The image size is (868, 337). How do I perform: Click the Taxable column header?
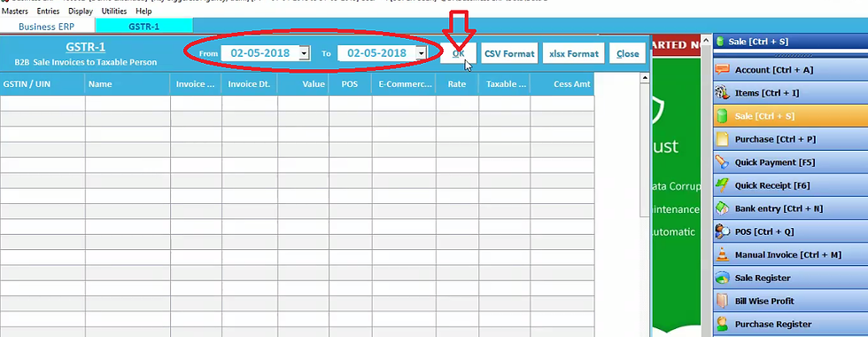(x=504, y=84)
